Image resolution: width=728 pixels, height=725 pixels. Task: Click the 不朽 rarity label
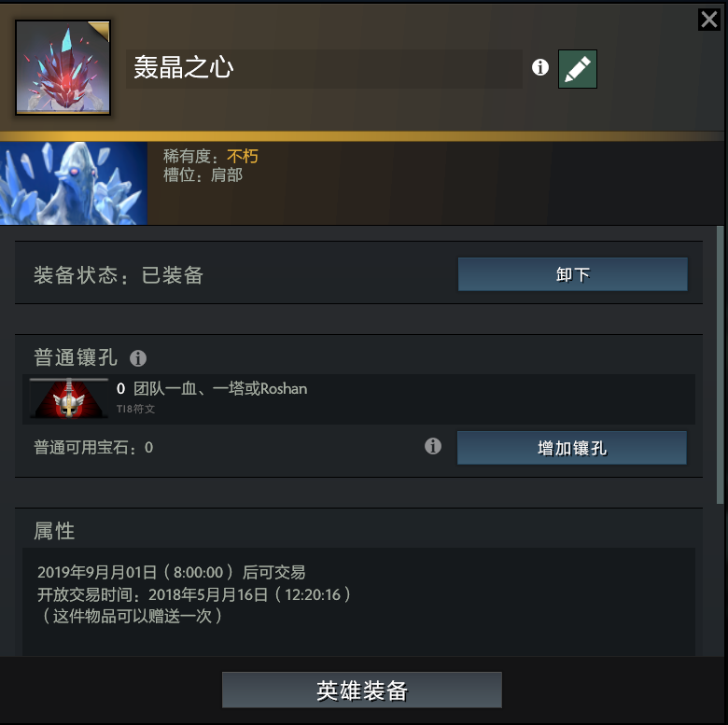[243, 157]
